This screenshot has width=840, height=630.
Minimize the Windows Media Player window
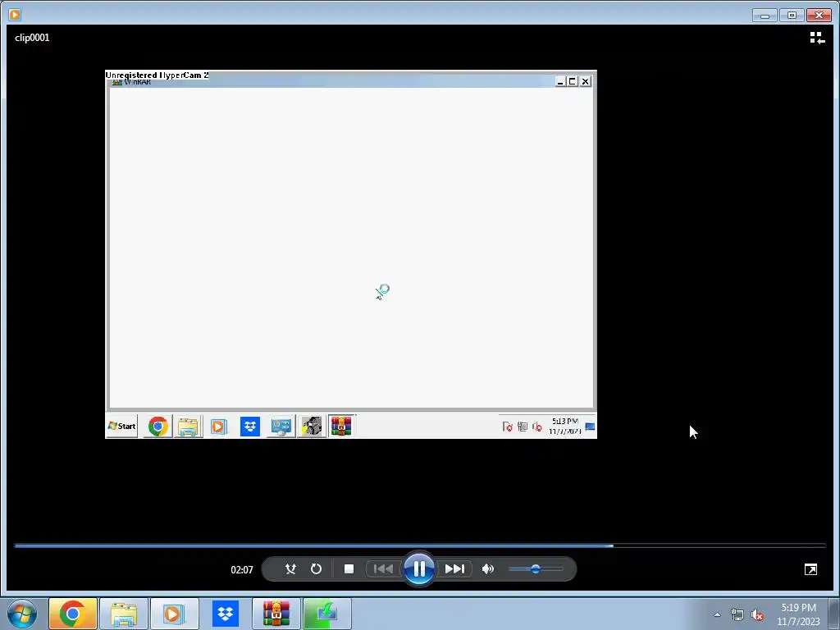pos(765,15)
